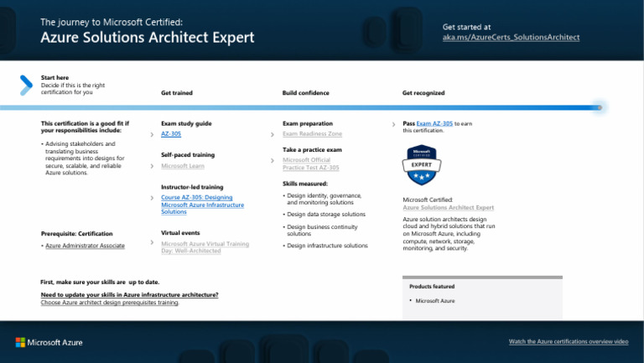The width and height of the screenshot is (644, 363).
Task: Click the Products featured heading
Action: tap(432, 287)
